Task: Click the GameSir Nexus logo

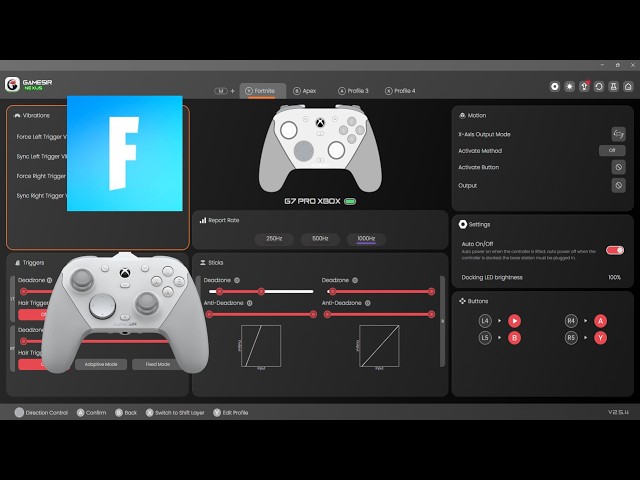Action: (x=29, y=84)
